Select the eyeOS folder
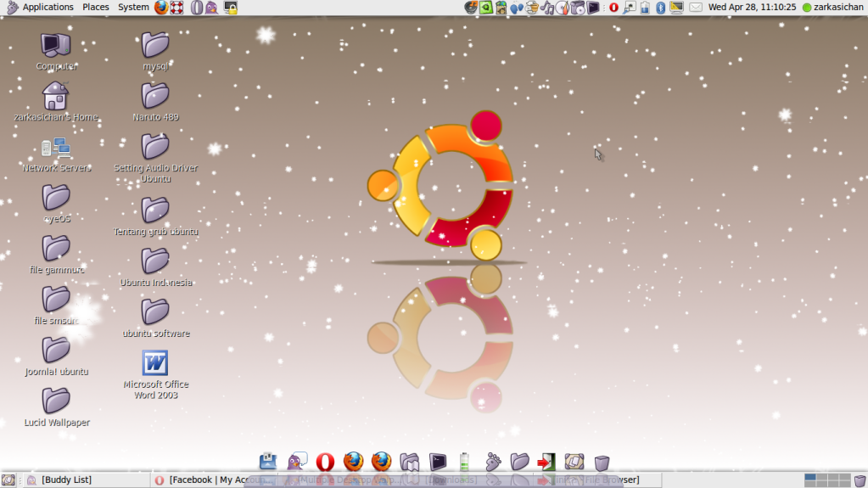Viewport: 868px width, 488px height. click(x=56, y=204)
